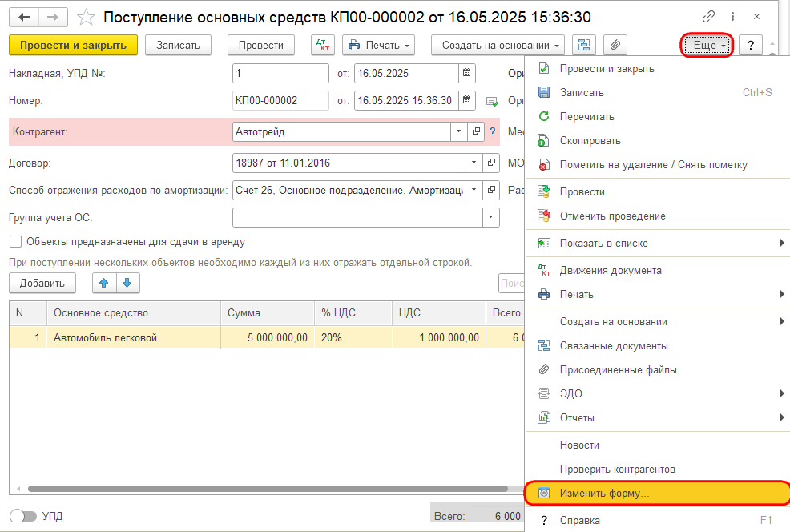The height and width of the screenshot is (532, 790).
Task: Expand the Договор dropdown list
Action: point(474,163)
